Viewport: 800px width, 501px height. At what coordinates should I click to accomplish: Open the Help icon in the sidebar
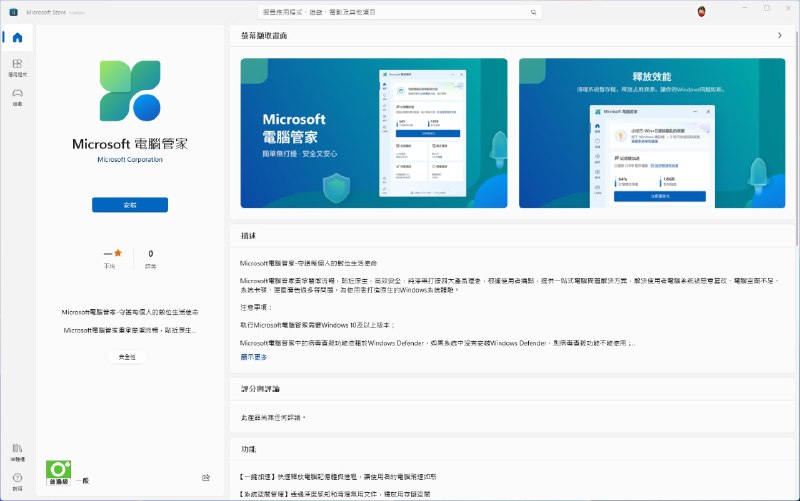pyautogui.click(x=17, y=481)
